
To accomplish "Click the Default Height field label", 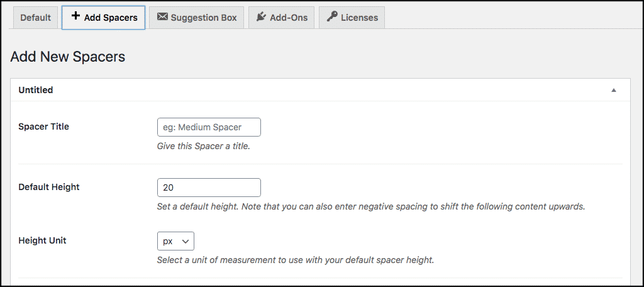I will 49,187.
